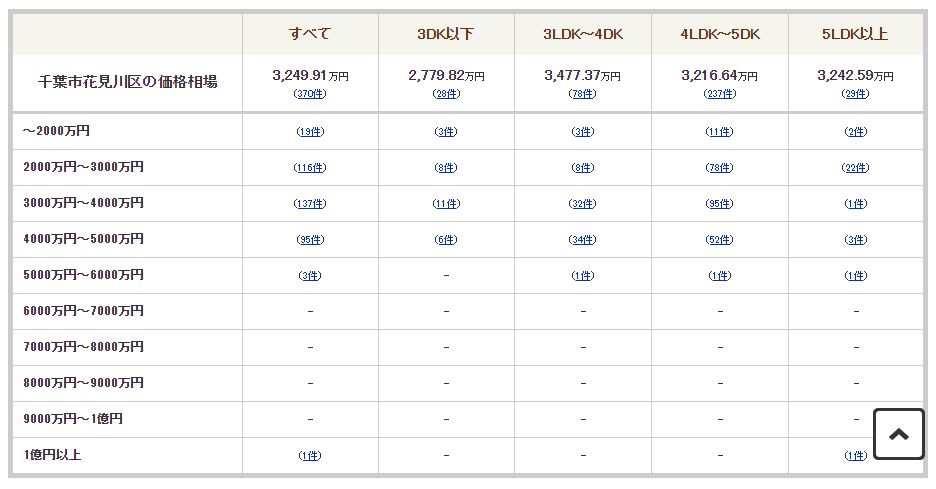
Task: Open the 370件 link under すべて
Action: pos(310,94)
